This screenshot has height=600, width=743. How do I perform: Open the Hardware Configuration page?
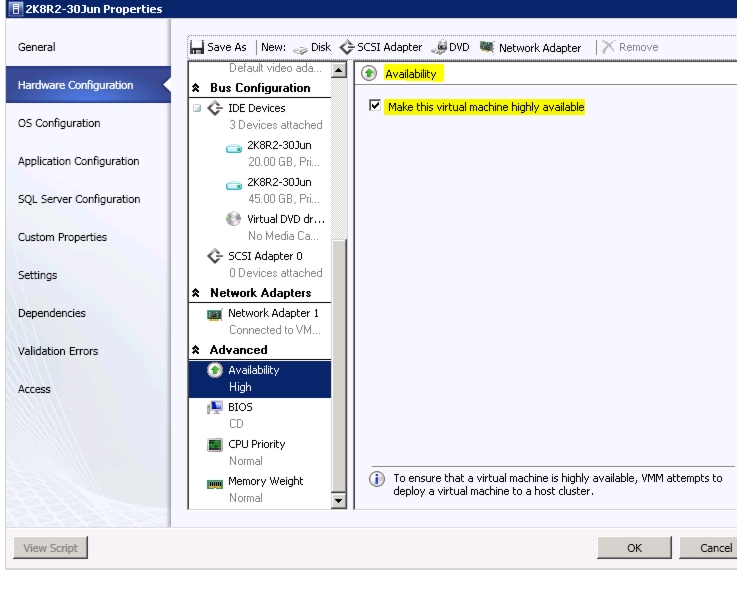tap(88, 85)
